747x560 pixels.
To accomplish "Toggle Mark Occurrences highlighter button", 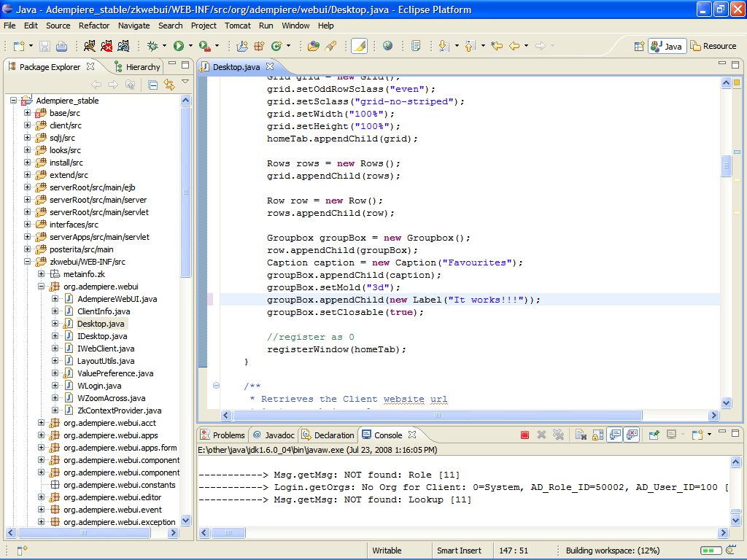I will pos(359,46).
